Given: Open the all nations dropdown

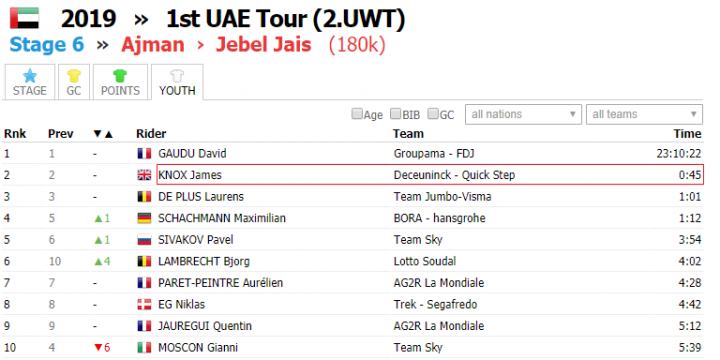Looking at the screenshot, I should point(523,114).
